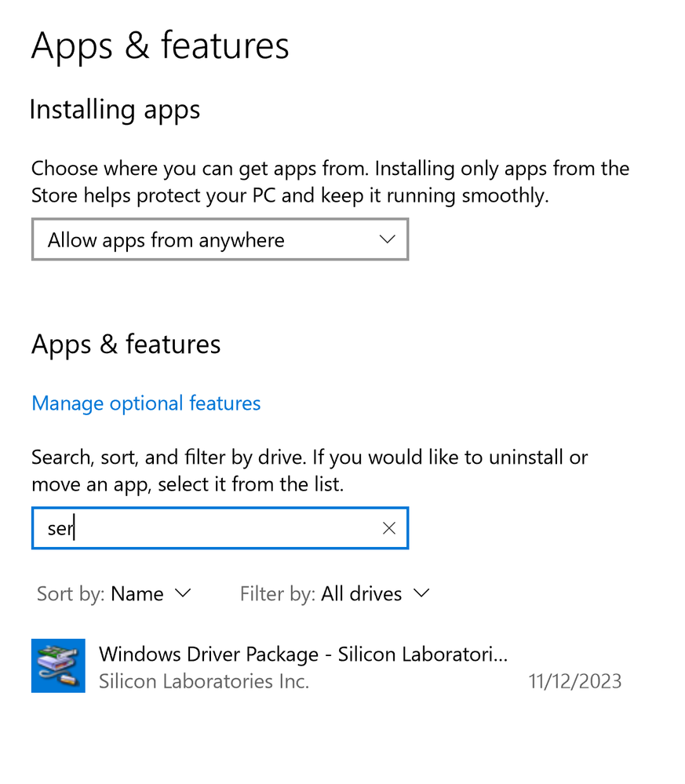Click inside the search box containing "ser"
Screen dimensions: 685x784
204,528
